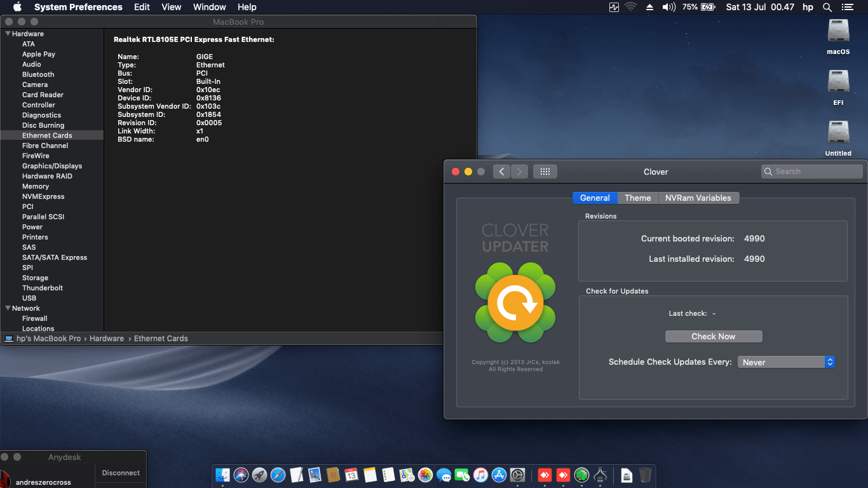This screenshot has width=868, height=488.
Task: Click the Wi-Fi status icon
Action: (630, 7)
